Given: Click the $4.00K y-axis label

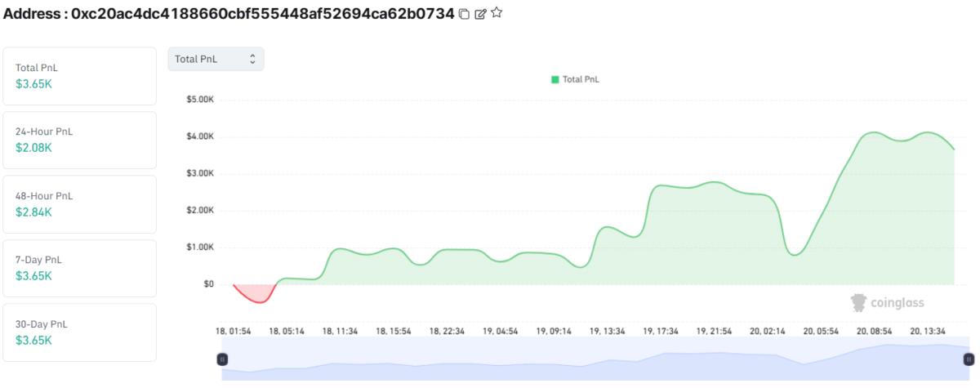Looking at the screenshot, I should pyautogui.click(x=200, y=136).
